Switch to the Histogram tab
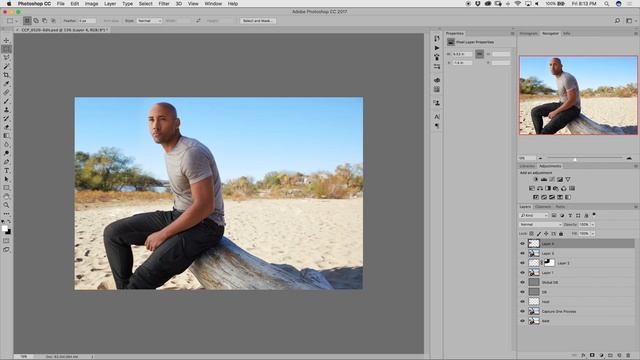Screen dimensions: 640x360 (x=529, y=33)
